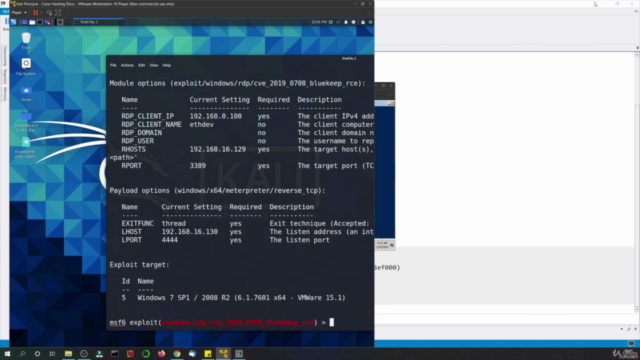Screen dimensions: 640x360
Task: Open the Home folder desktop icon
Action: coord(26,93)
